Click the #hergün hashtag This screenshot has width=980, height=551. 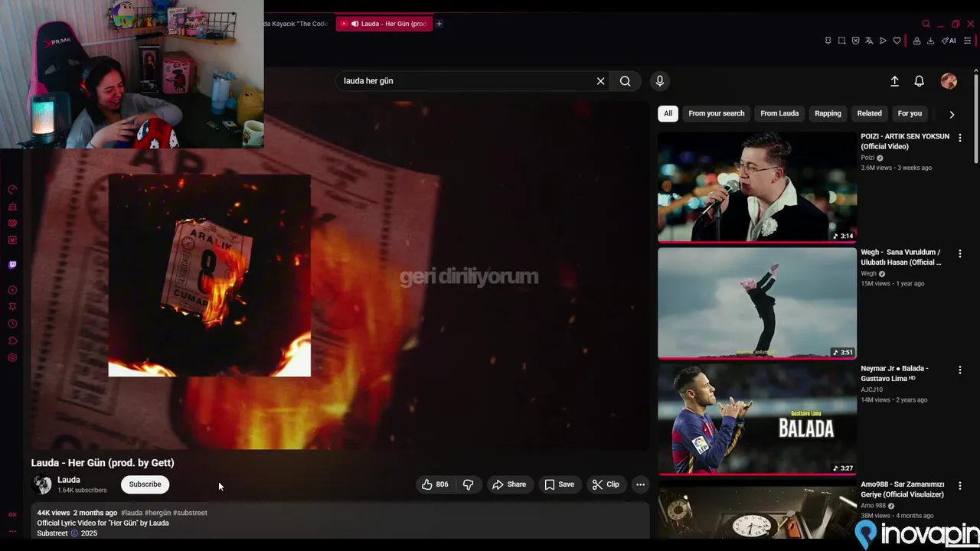click(x=158, y=513)
